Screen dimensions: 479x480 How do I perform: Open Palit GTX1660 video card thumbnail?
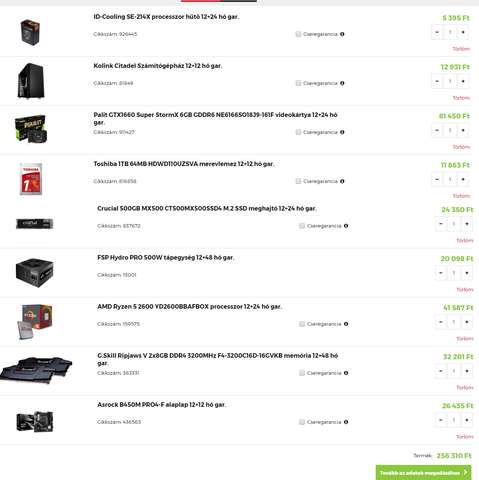coord(31,129)
